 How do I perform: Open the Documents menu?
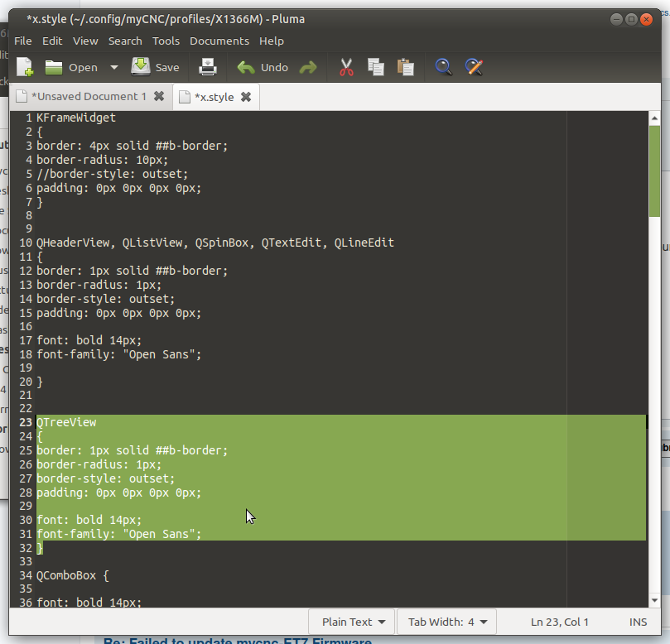click(219, 41)
